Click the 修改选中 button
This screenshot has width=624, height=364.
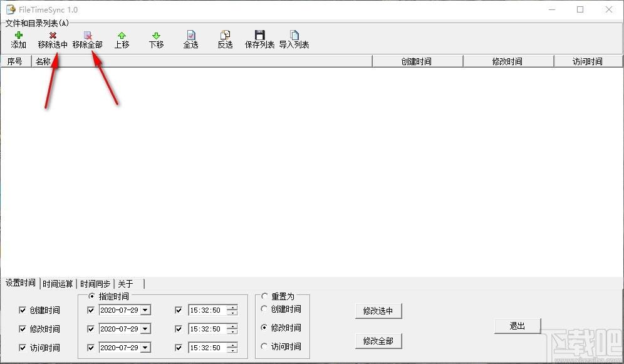pos(378,311)
